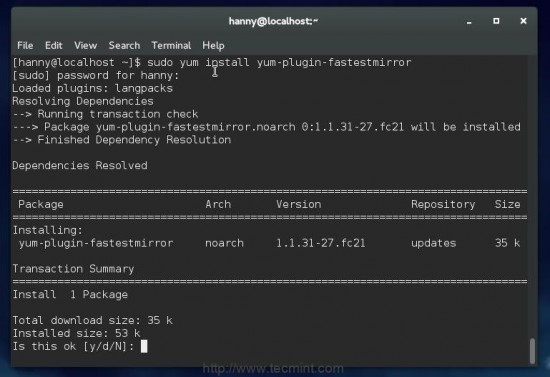Click the Dependencies Resolved line

pyautogui.click(x=80, y=166)
